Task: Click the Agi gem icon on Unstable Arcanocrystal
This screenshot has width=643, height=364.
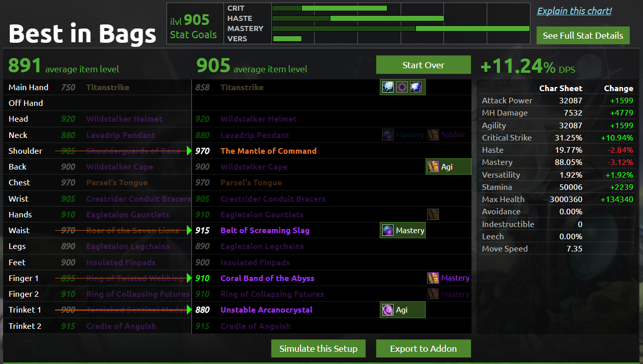Action: pos(388,310)
